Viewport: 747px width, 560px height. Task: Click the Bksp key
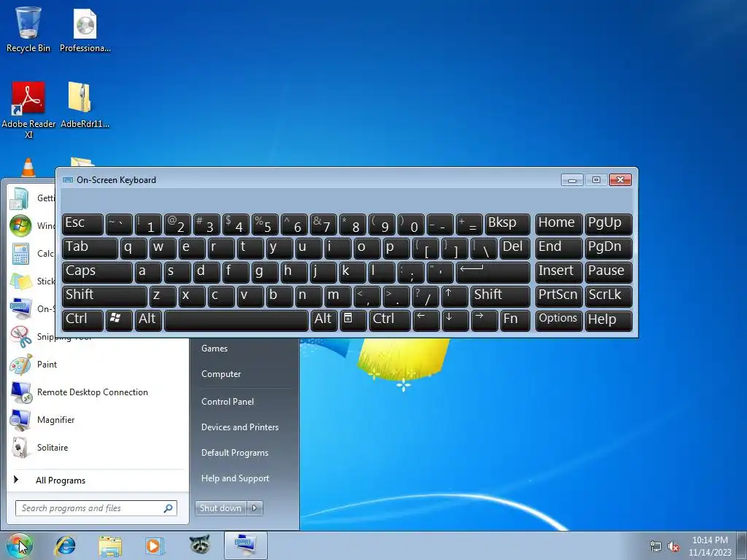coord(508,224)
